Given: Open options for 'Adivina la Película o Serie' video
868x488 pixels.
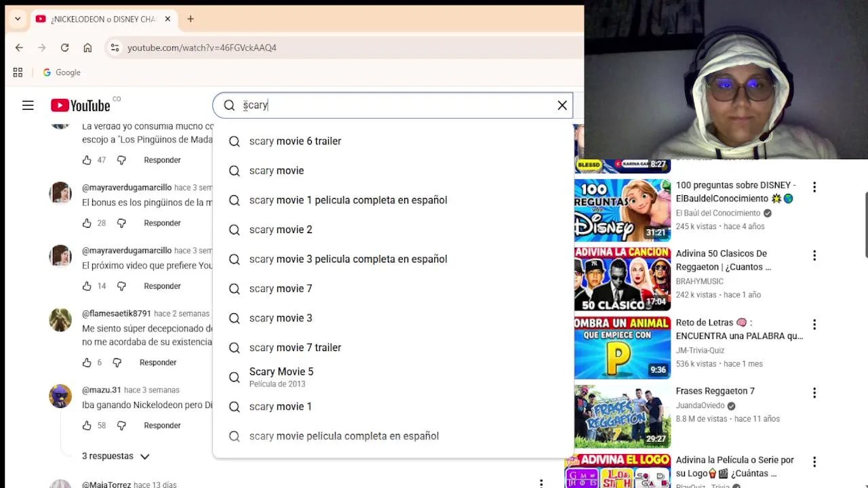Looking at the screenshot, I should coord(814,462).
